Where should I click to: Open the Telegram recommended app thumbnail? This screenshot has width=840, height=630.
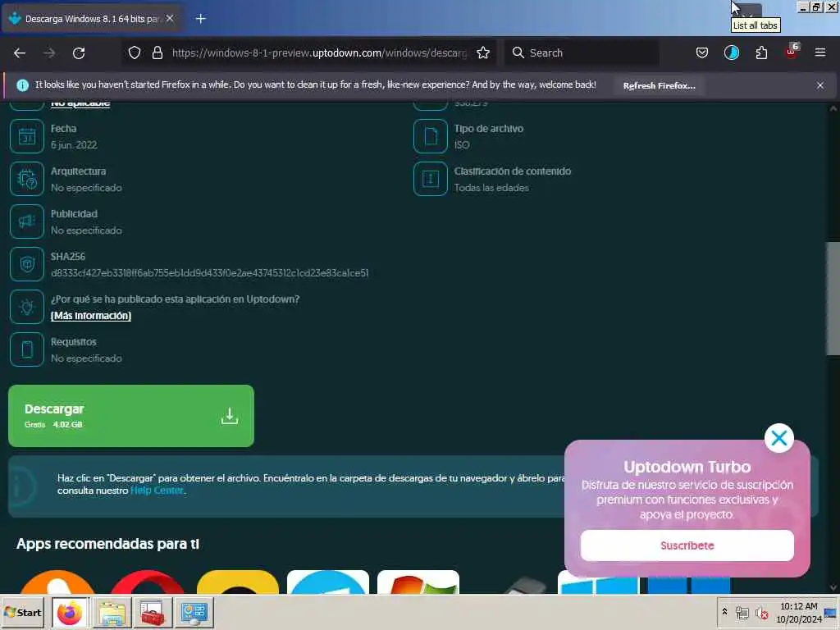pos(328,582)
